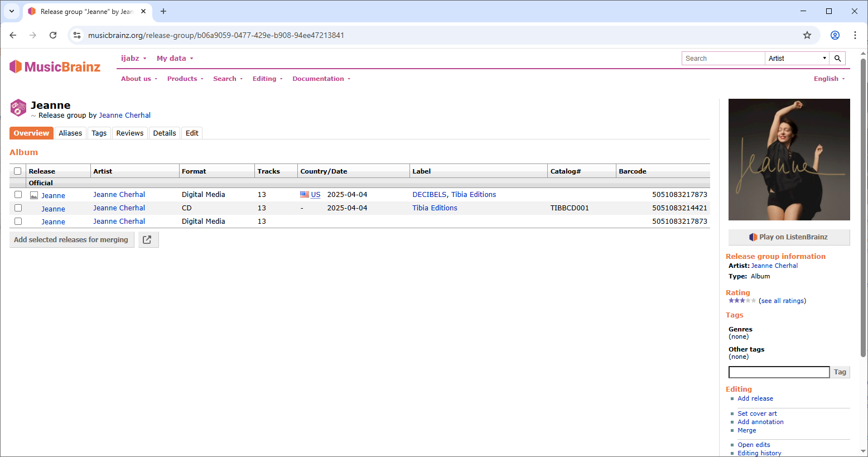
Task: Open the Artist search type dropdown
Action: tap(797, 59)
